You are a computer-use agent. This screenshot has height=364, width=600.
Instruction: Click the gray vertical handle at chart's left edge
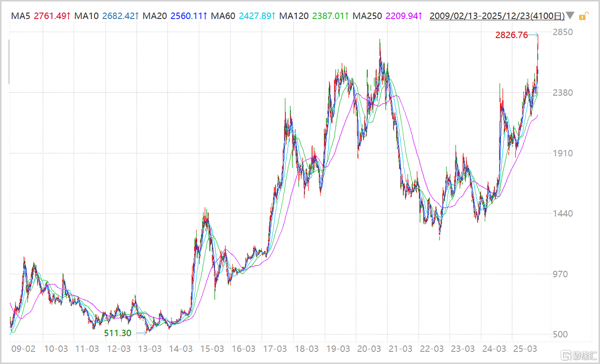9,61
